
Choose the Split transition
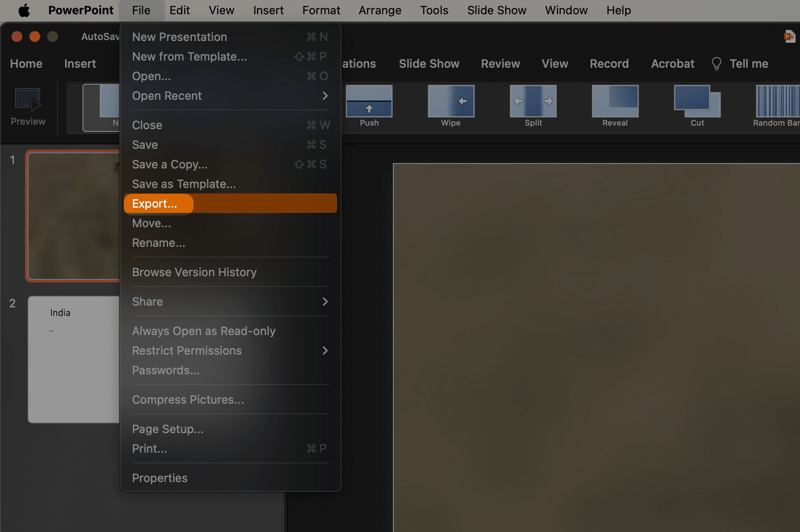(x=533, y=102)
